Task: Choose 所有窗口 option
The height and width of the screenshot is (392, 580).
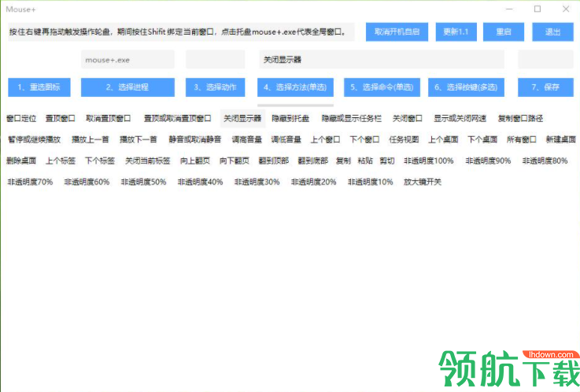Action: click(x=522, y=139)
